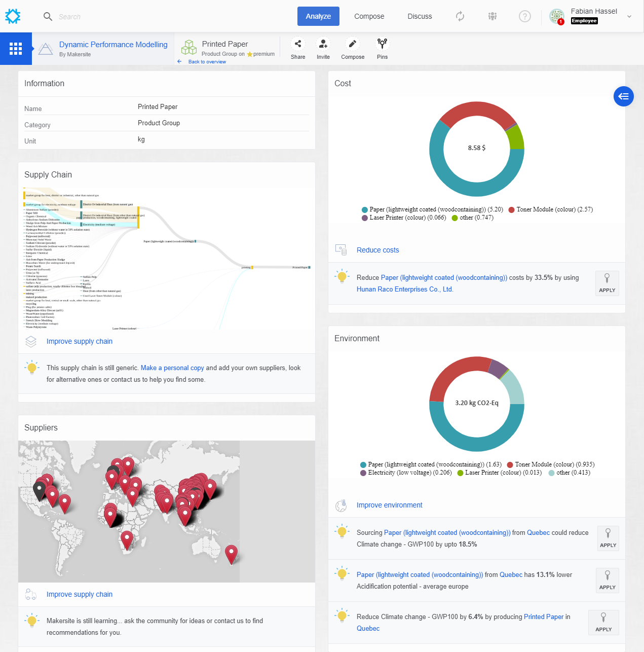
Task: Open the Discuss tab
Action: click(x=420, y=16)
